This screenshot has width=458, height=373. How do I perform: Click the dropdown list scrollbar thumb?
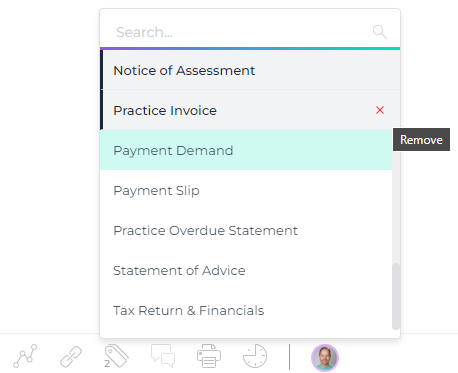point(396,296)
